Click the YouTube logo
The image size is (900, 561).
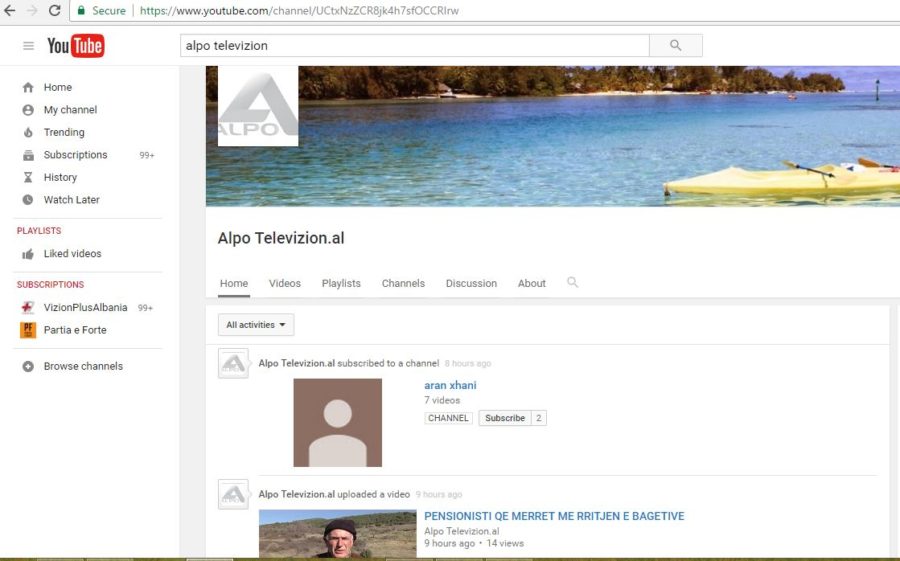click(75, 45)
